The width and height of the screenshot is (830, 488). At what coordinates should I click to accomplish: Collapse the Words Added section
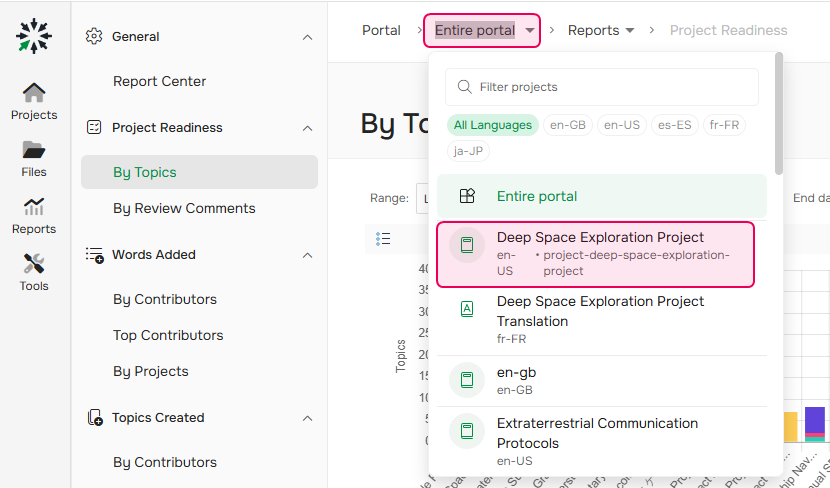click(307, 255)
